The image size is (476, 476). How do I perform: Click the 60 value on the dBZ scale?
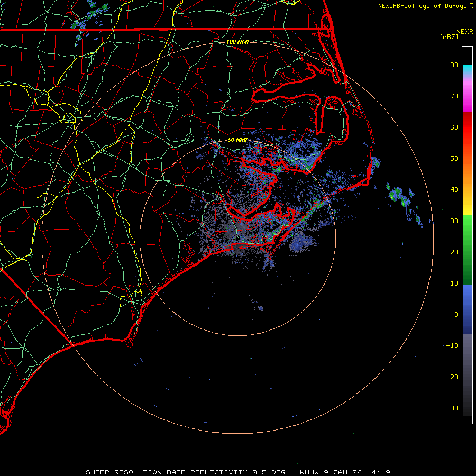tap(454, 127)
